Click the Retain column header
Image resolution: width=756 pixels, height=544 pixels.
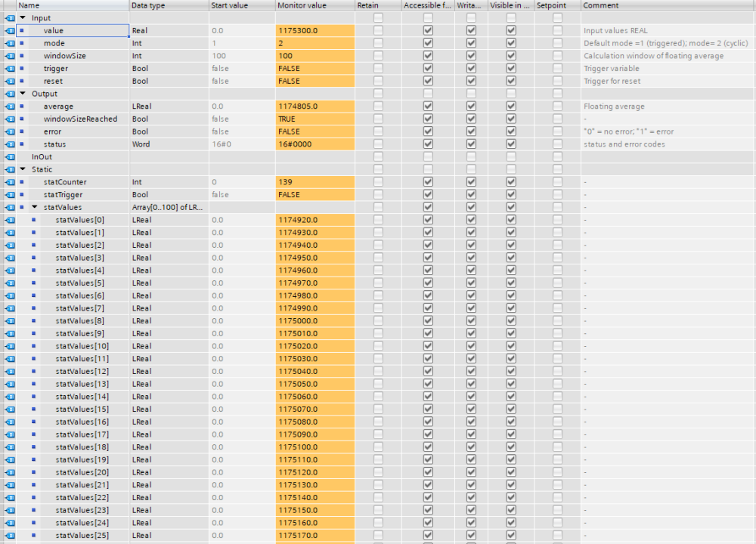tap(379, 5)
